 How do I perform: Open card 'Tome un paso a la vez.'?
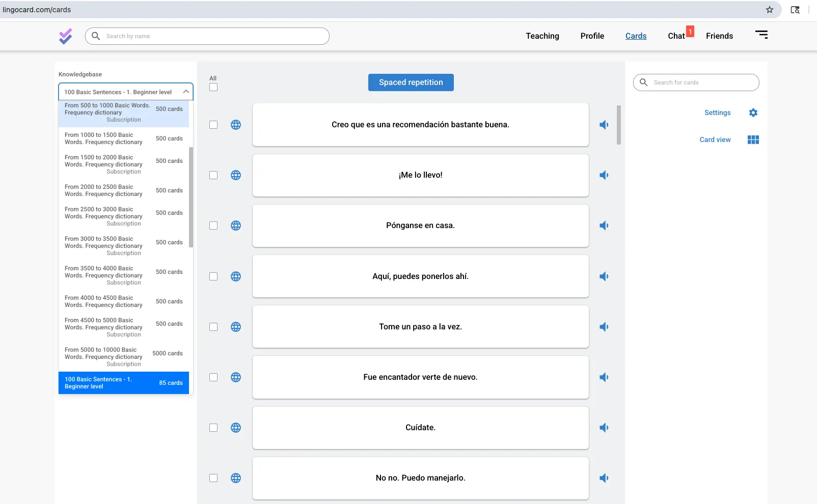click(421, 327)
